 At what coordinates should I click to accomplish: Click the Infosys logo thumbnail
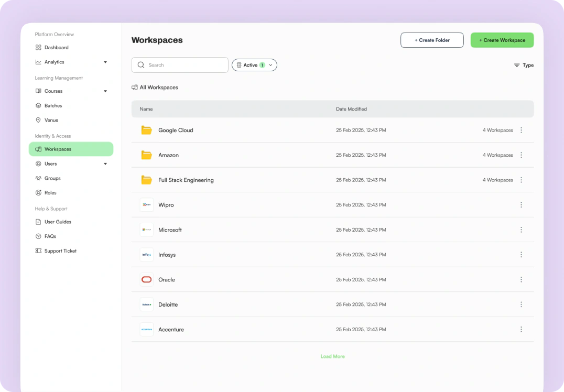click(x=146, y=255)
